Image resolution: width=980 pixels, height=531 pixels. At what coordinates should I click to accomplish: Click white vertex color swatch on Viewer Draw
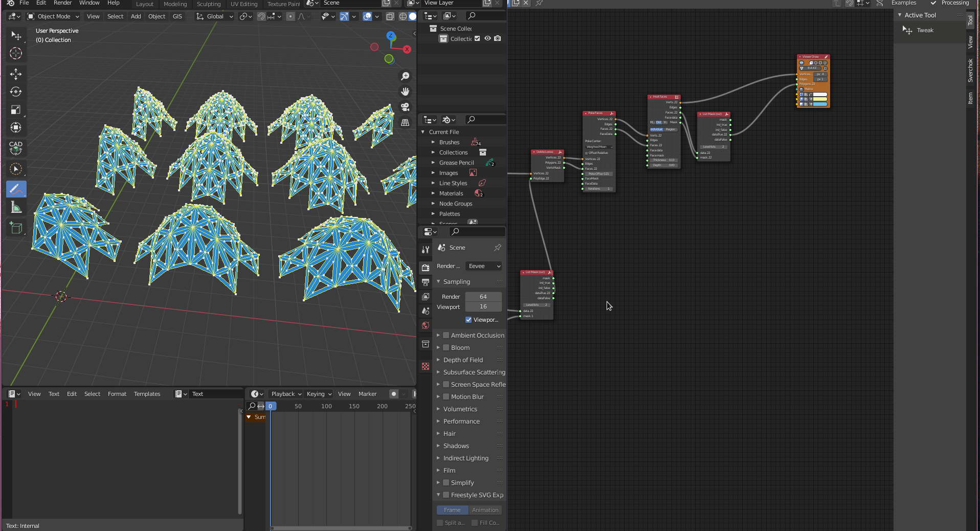pyautogui.click(x=820, y=94)
